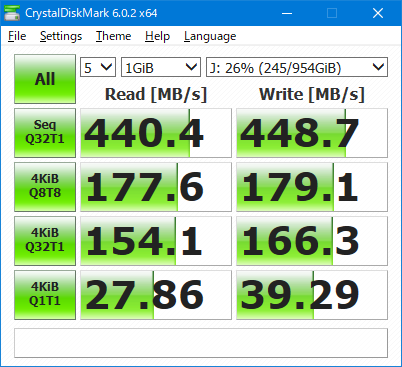The width and height of the screenshot is (402, 367).
Task: Click 4KiB Q8T8 read result 177.6
Action: tap(156, 187)
